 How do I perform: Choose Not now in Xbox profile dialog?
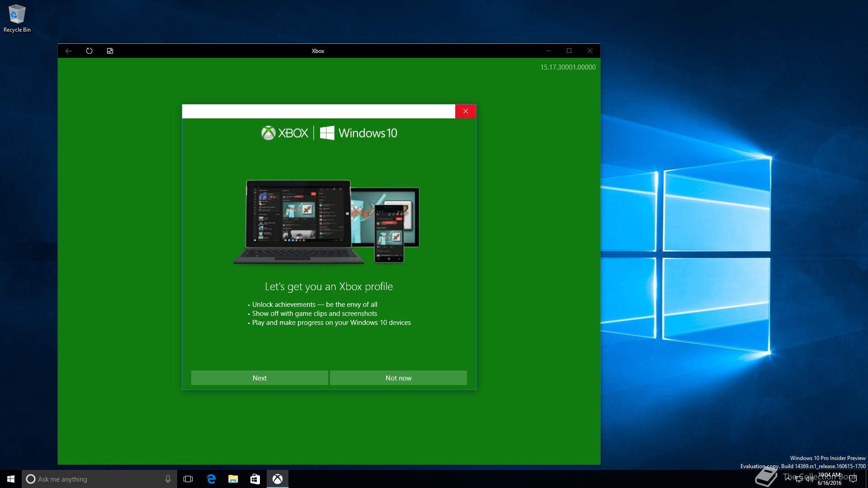[x=398, y=378]
